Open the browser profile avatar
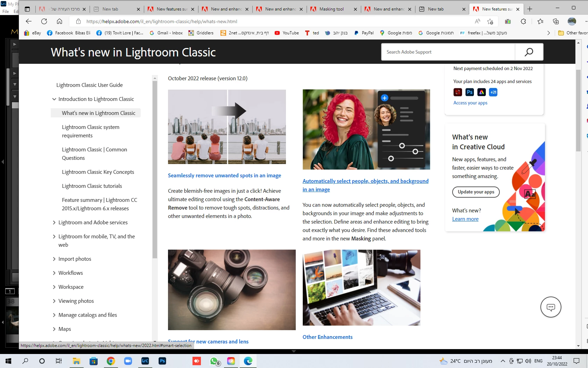This screenshot has width=588, height=368. [572, 21]
